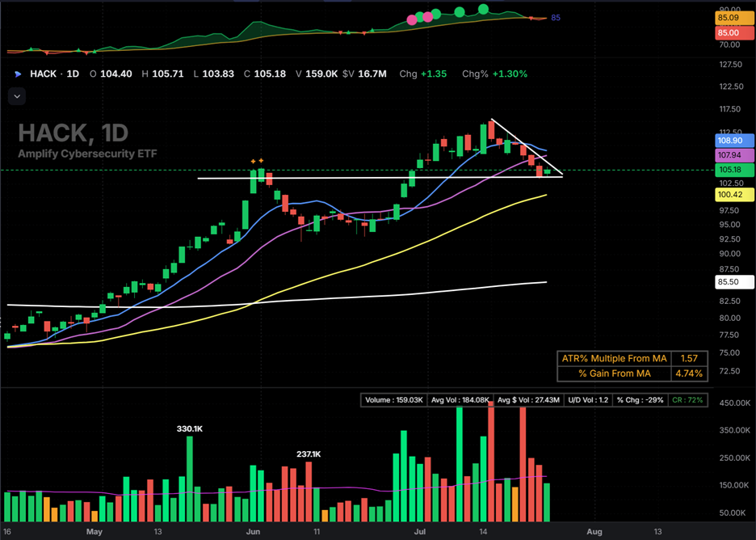Screen dimensions: 756x540
Task: Click the blue arrow icon beside HACK
Action: coord(18,74)
